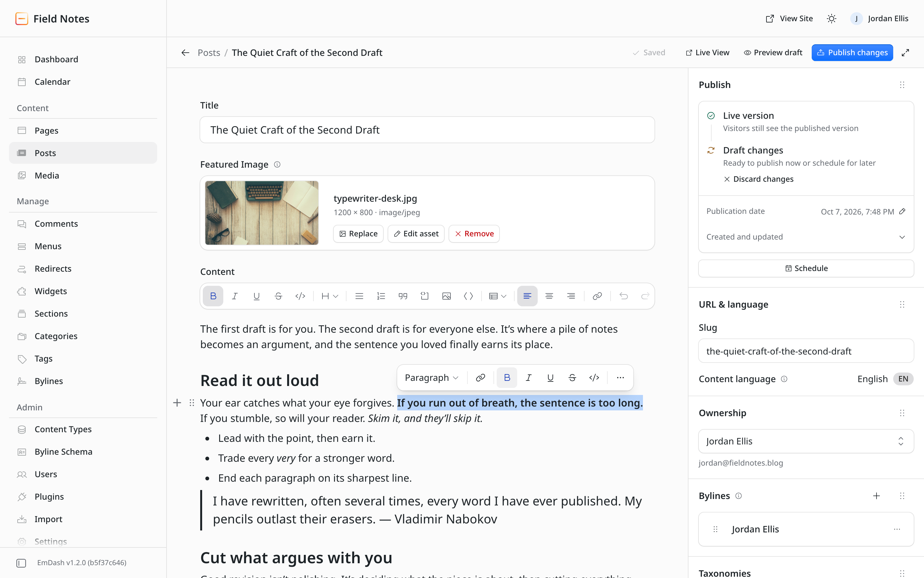Expand the Created and updated section
This screenshot has width=924, height=578.
(x=806, y=237)
